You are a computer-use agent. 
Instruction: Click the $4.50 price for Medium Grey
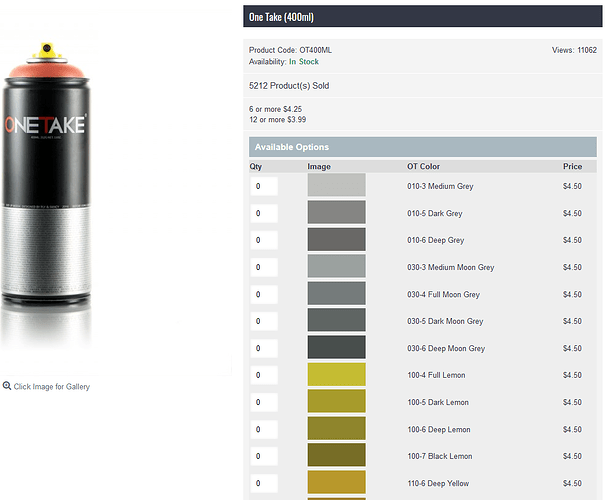tap(572, 186)
